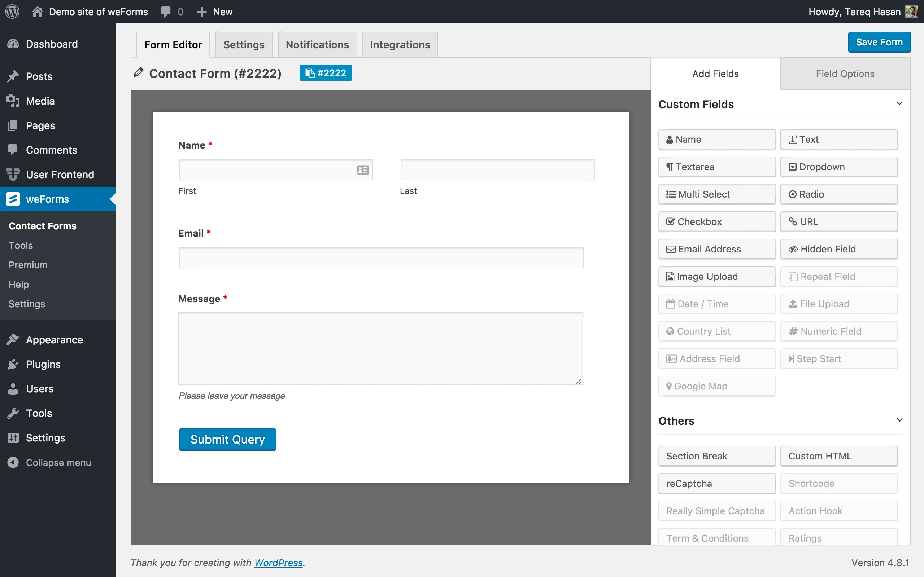Image resolution: width=924 pixels, height=577 pixels.
Task: Click the Plugins plug icon
Action: pos(14,364)
